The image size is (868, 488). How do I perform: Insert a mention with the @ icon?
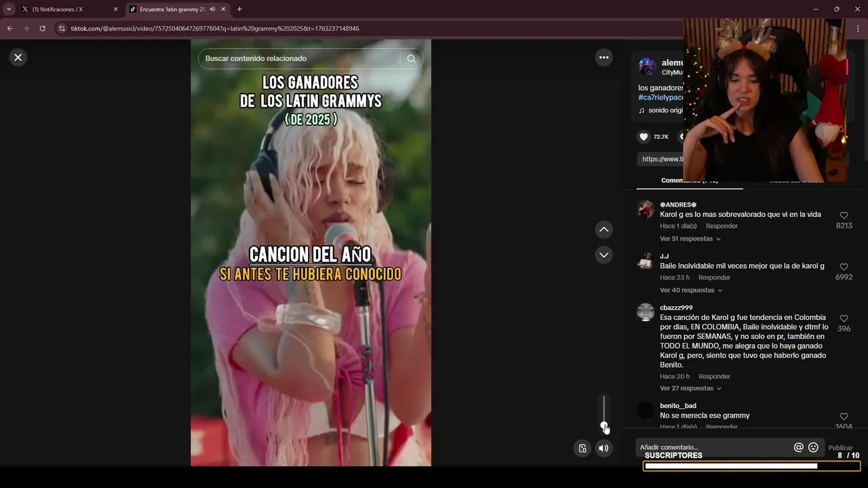point(799,447)
